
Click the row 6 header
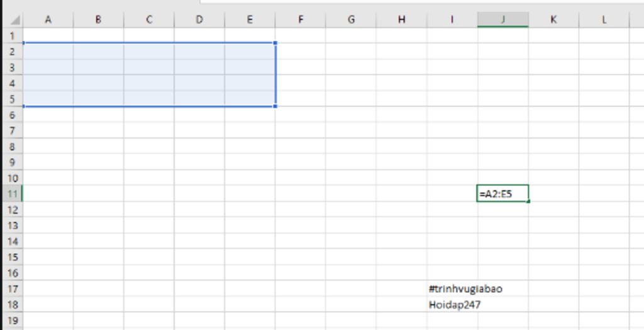point(11,115)
